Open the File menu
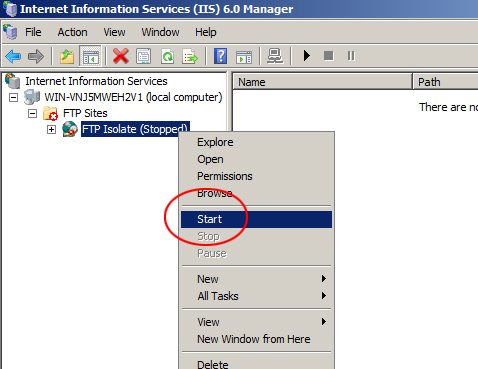Screen dimensions: 478x369 pyautogui.click(x=33, y=32)
